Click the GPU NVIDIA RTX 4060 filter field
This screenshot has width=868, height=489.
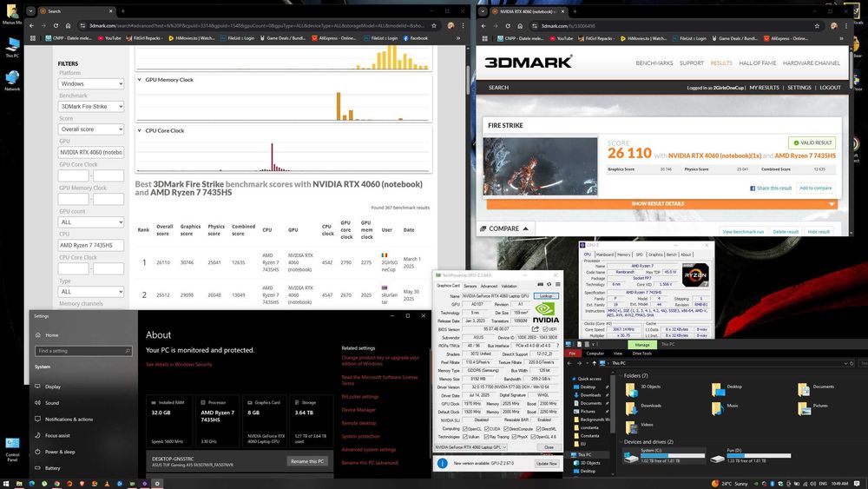coord(91,152)
